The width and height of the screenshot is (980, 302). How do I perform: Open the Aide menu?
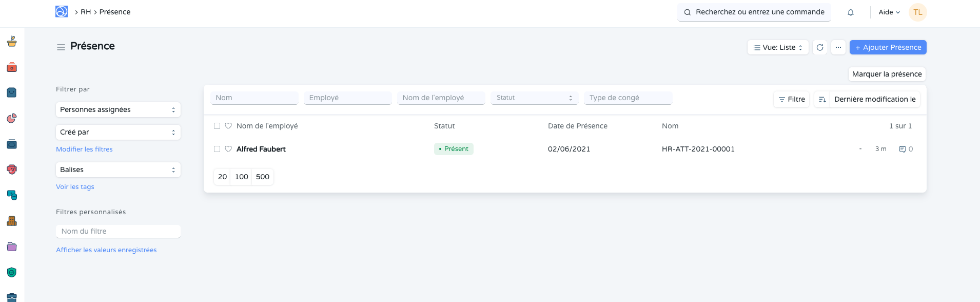point(889,12)
